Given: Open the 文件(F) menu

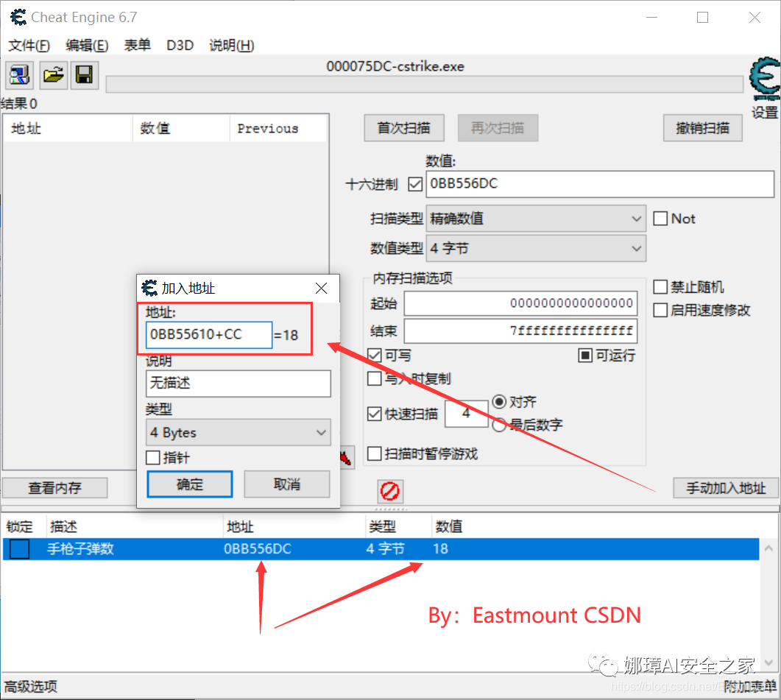Looking at the screenshot, I should click(x=29, y=46).
